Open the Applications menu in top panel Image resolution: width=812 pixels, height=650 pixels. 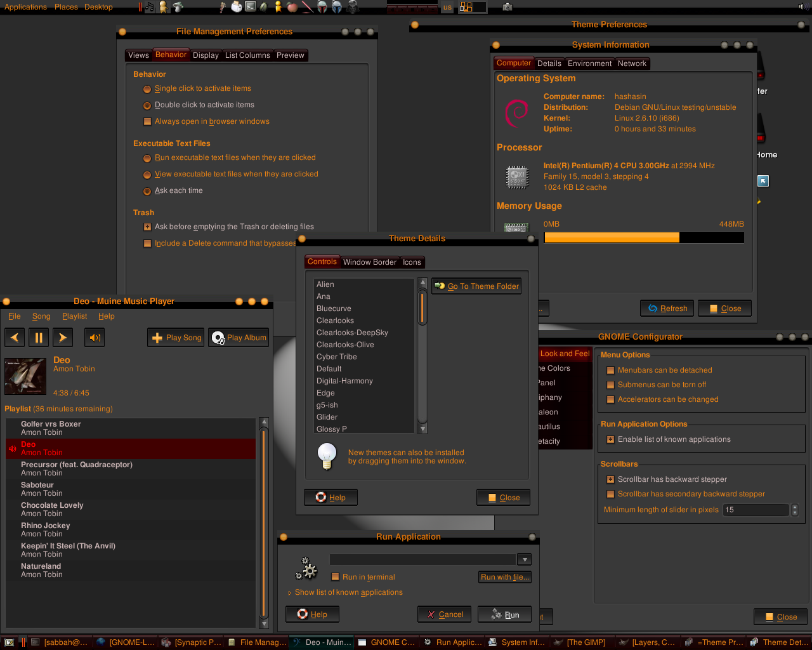pyautogui.click(x=25, y=7)
